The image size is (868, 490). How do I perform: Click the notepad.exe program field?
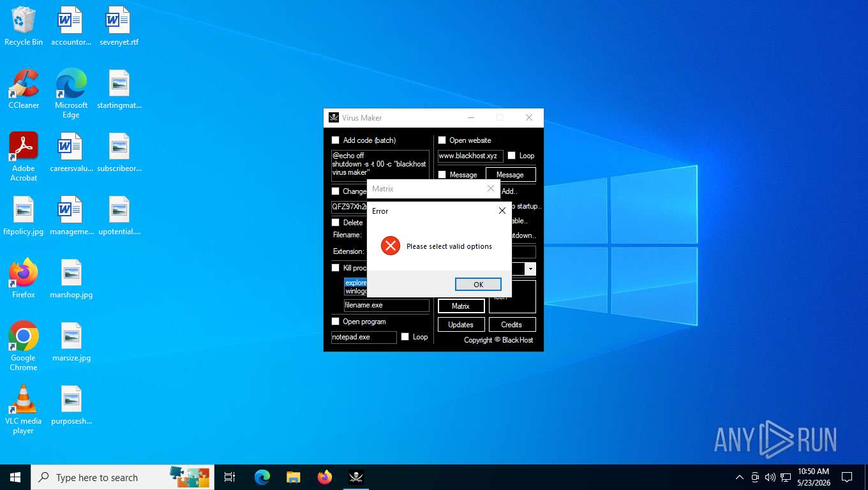click(364, 337)
